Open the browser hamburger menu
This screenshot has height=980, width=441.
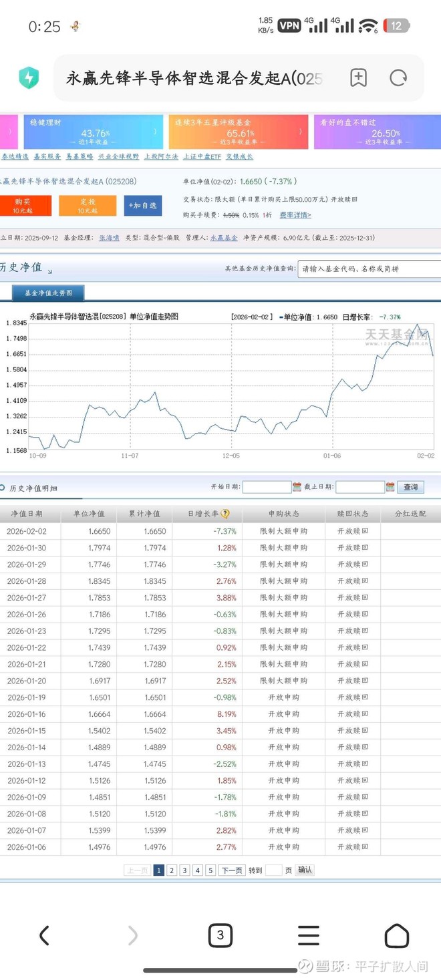(308, 935)
